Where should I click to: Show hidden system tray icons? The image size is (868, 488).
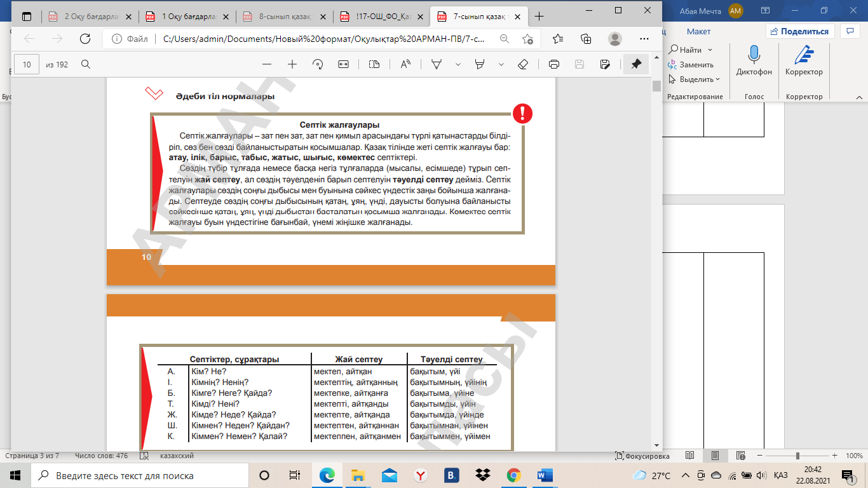[685, 475]
